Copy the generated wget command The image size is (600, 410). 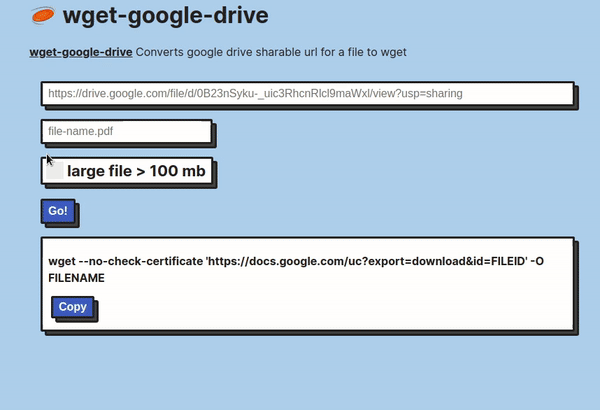tap(73, 307)
